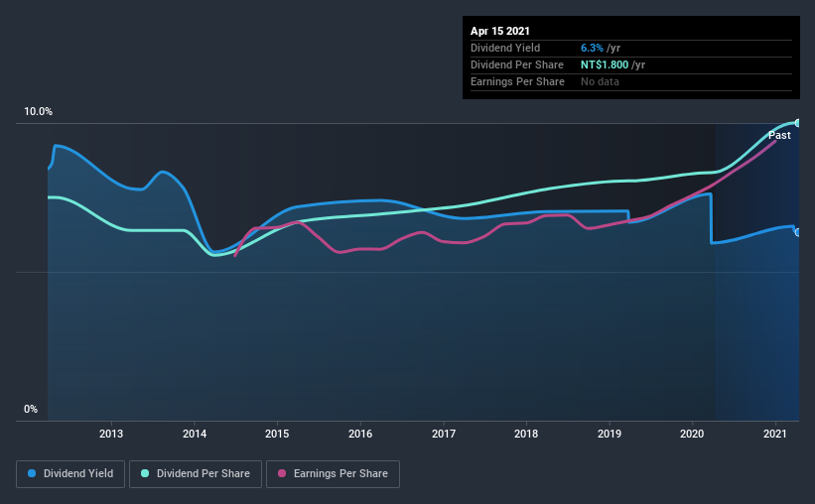Select the 2015 x-axis label
The height and width of the screenshot is (504, 815).
[x=277, y=434]
